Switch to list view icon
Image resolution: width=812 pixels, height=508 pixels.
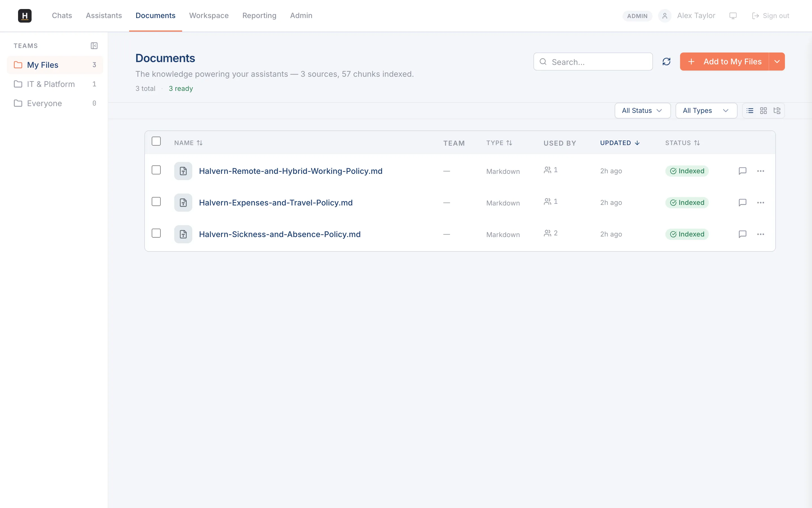click(x=750, y=111)
